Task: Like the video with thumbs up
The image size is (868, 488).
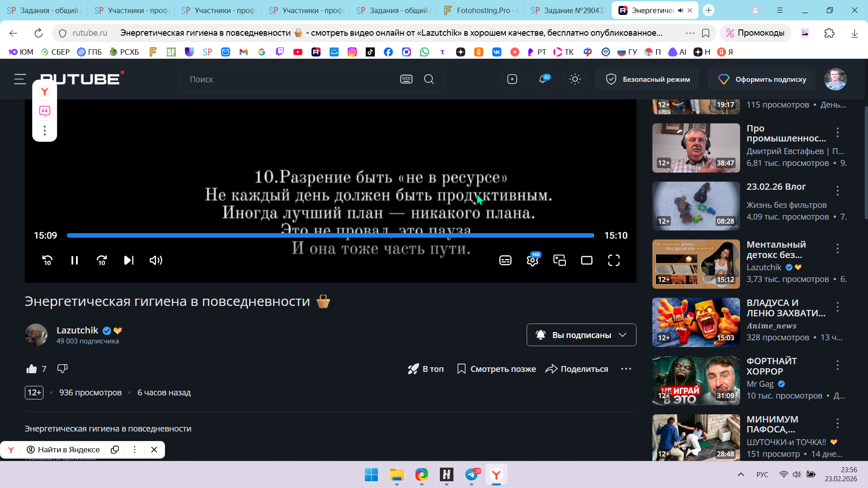Action: (x=32, y=369)
